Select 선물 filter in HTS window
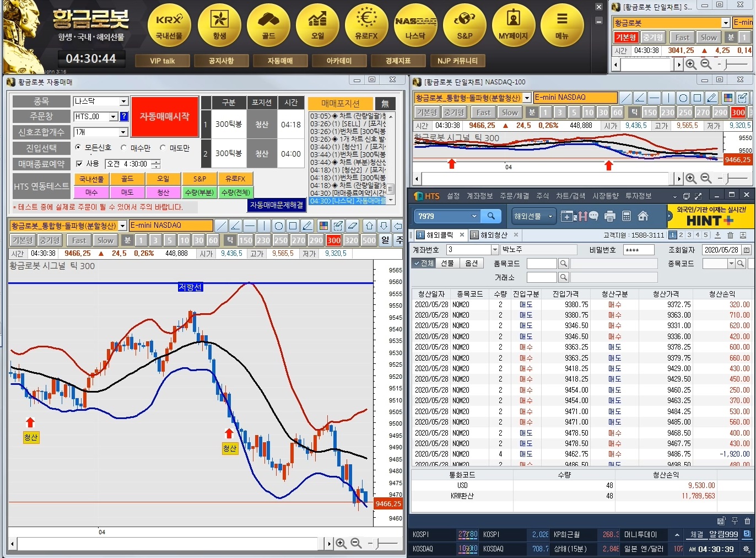 tap(447, 263)
